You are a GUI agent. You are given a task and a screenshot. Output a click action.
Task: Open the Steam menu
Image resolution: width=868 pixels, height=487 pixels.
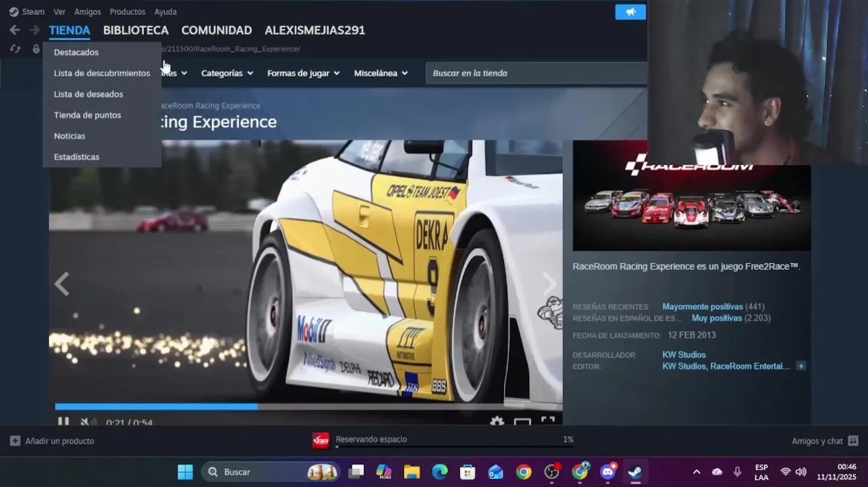click(x=33, y=11)
